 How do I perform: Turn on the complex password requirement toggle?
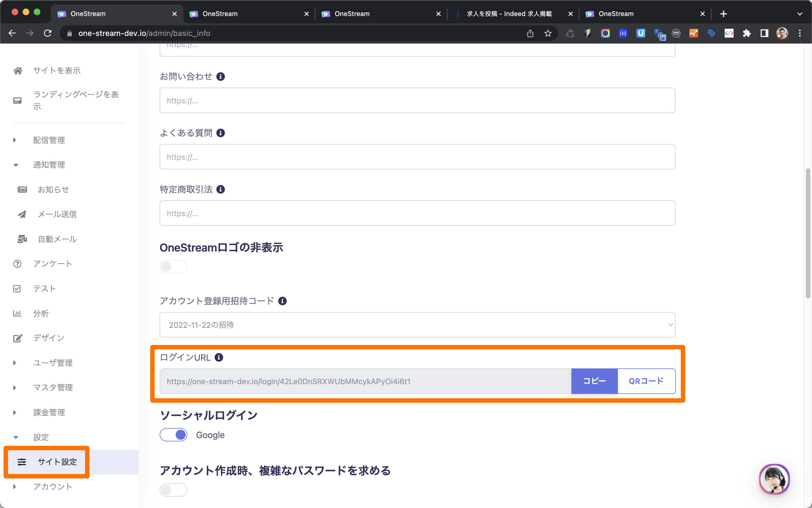tap(173, 490)
